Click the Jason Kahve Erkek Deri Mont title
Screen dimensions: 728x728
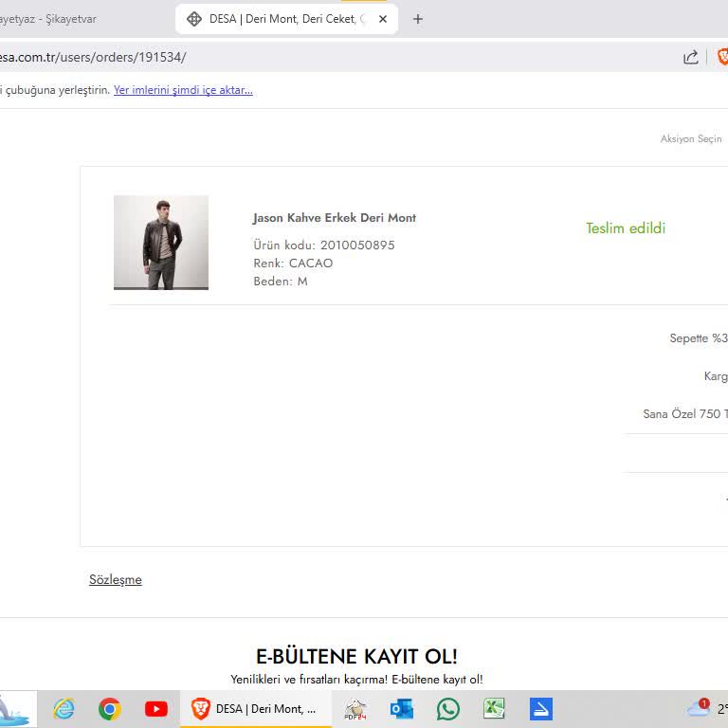335,218
